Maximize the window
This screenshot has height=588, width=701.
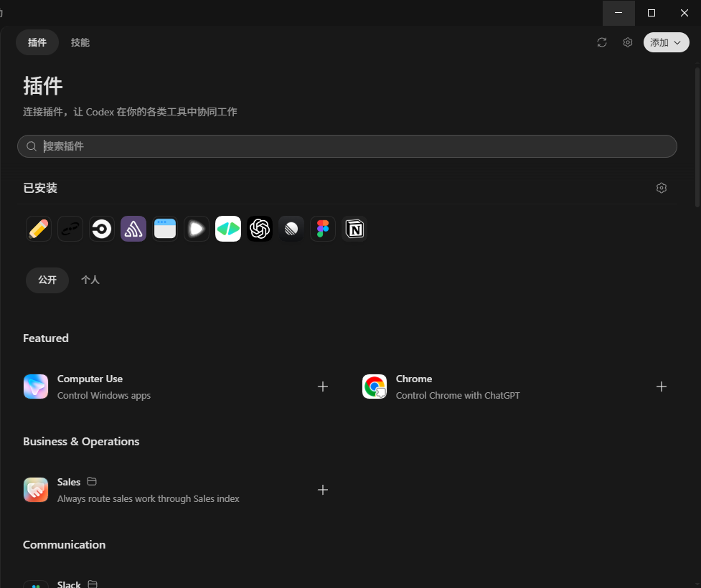click(x=651, y=13)
